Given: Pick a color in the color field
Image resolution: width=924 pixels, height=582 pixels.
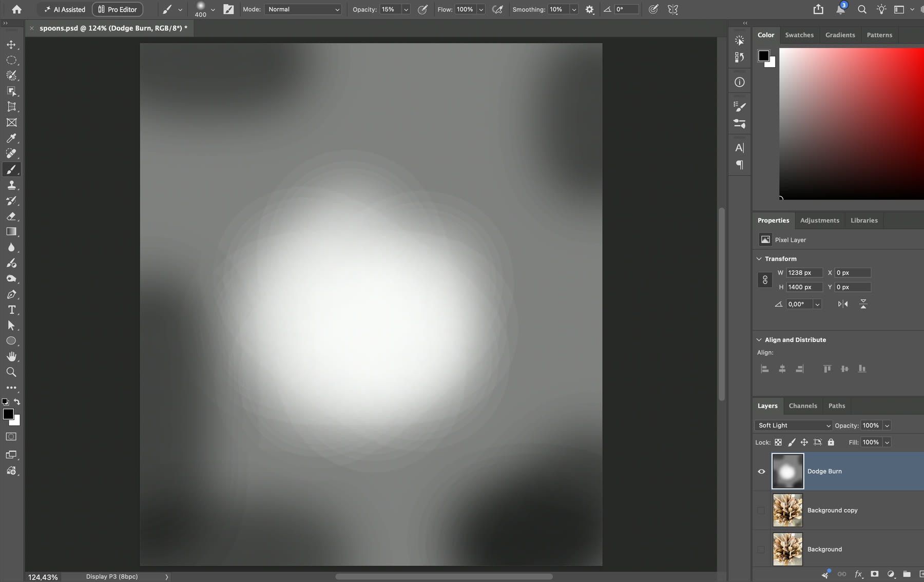Looking at the screenshot, I should click(852, 123).
